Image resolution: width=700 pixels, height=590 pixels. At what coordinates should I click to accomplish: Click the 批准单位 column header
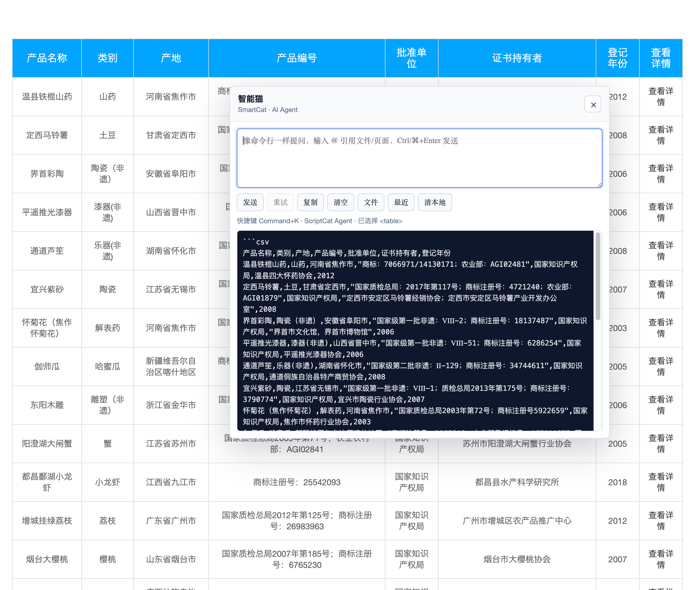412,58
